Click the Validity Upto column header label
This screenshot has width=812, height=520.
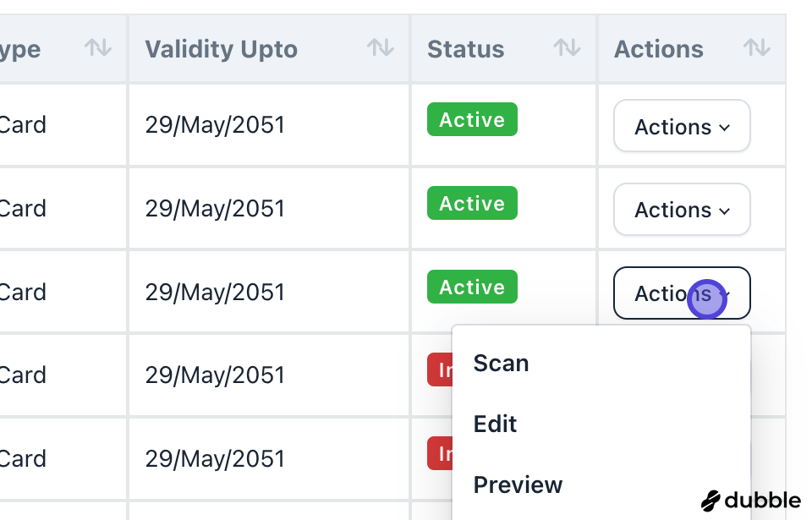pos(221,49)
